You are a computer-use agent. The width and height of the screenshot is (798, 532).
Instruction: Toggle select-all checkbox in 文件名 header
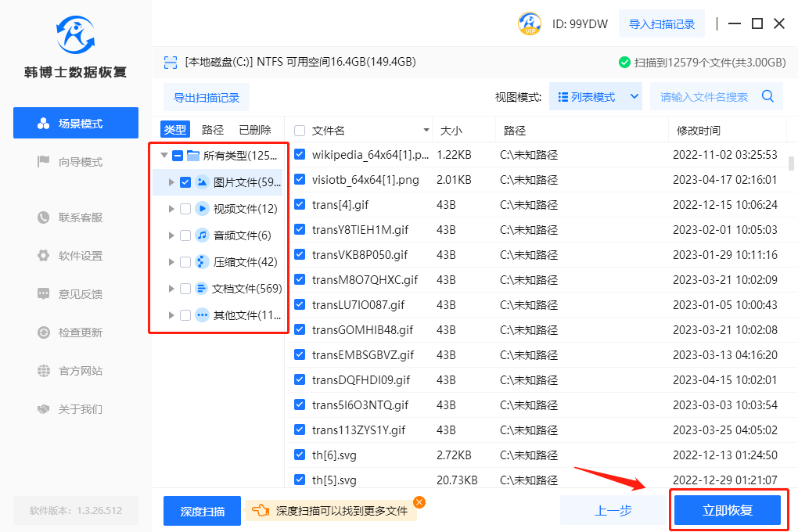click(x=300, y=131)
